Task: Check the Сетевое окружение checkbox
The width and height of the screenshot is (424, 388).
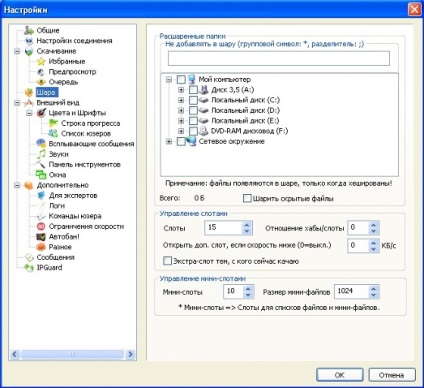Action: [x=181, y=142]
